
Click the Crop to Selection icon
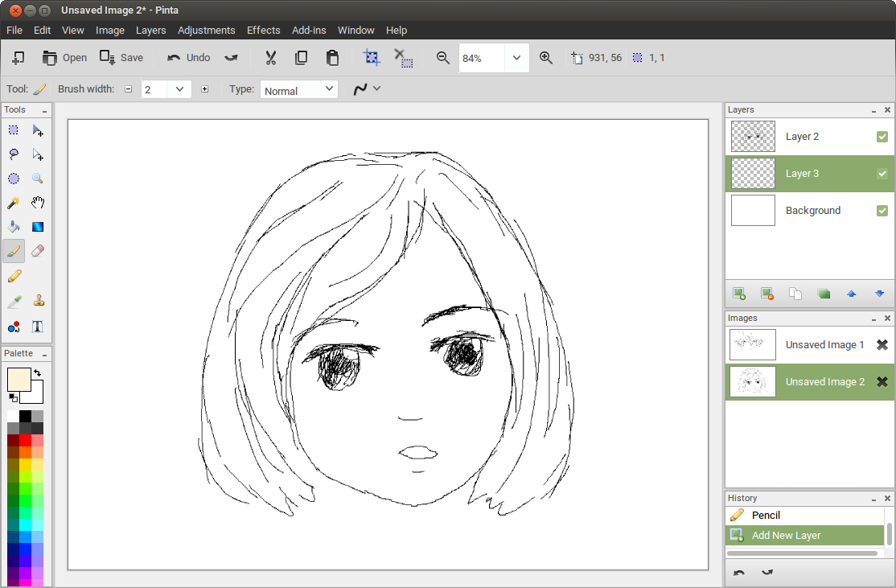371,58
